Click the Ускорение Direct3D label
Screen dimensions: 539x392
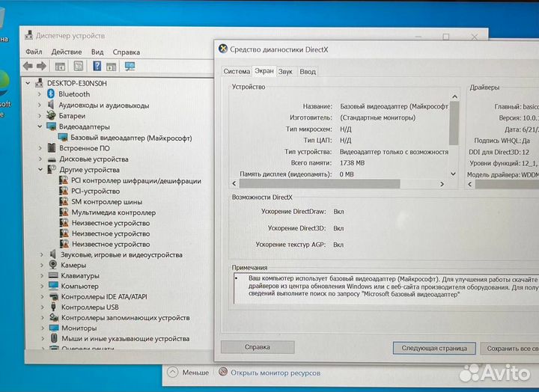[x=296, y=227]
